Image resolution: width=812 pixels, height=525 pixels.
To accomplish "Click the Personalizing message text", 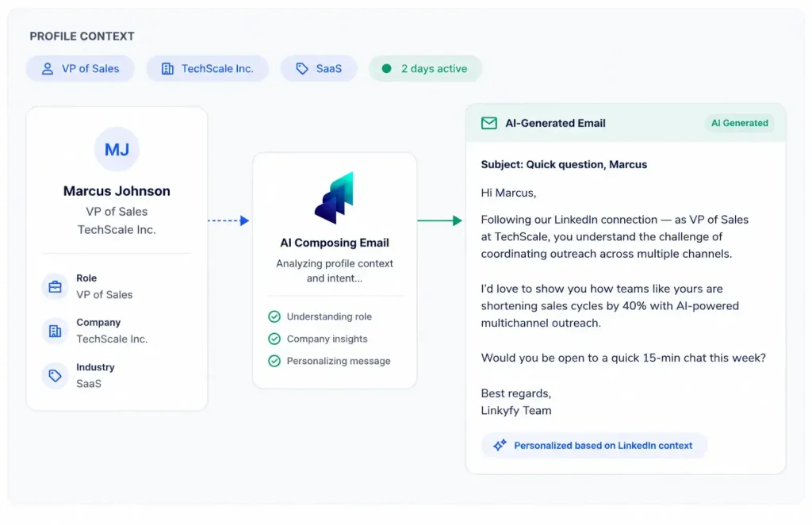I will 339,361.
